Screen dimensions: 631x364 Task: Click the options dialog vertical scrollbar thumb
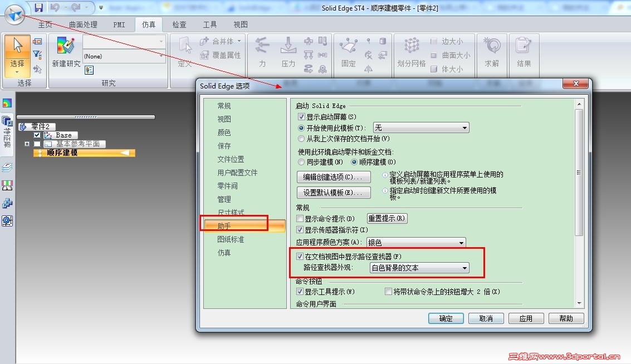pyautogui.click(x=579, y=173)
